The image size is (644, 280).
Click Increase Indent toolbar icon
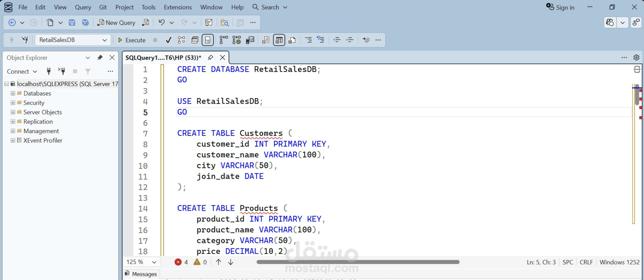(350, 40)
